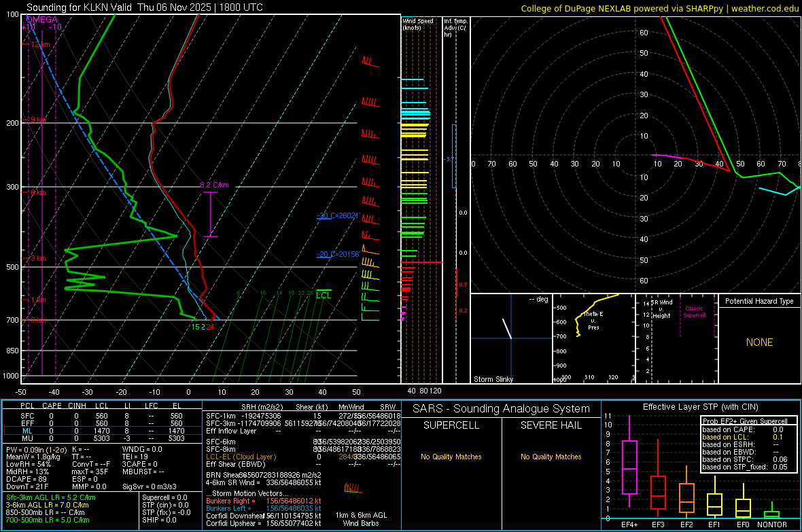Click the '-20 C=20156' height label
The image size is (802, 532).
pyautogui.click(x=338, y=254)
